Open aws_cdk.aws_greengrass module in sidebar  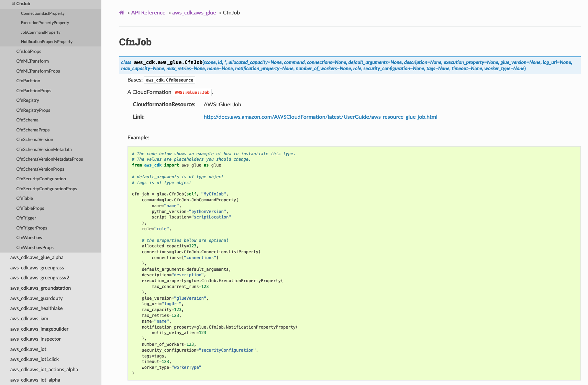(37, 268)
